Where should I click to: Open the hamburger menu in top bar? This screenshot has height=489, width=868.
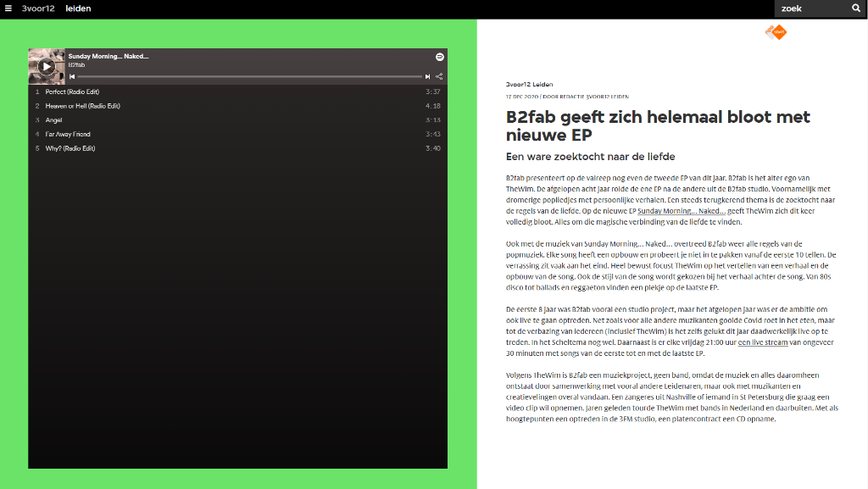8,8
